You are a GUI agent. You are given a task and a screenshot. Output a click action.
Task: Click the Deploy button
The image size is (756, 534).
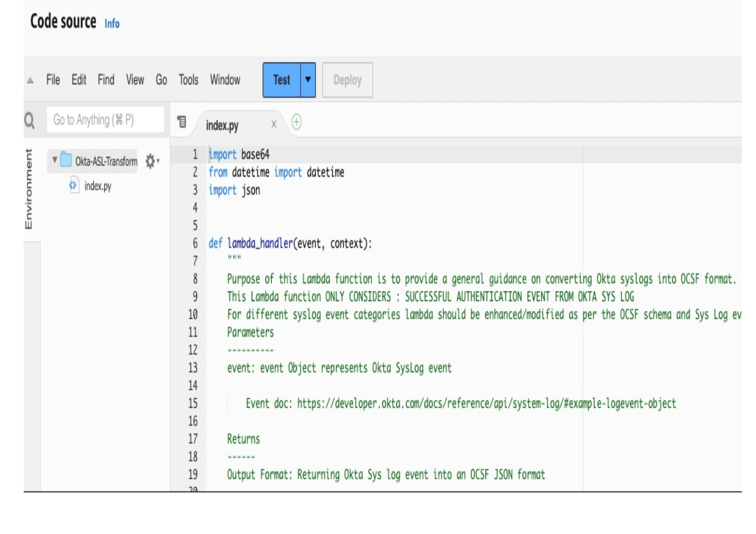pyautogui.click(x=347, y=80)
